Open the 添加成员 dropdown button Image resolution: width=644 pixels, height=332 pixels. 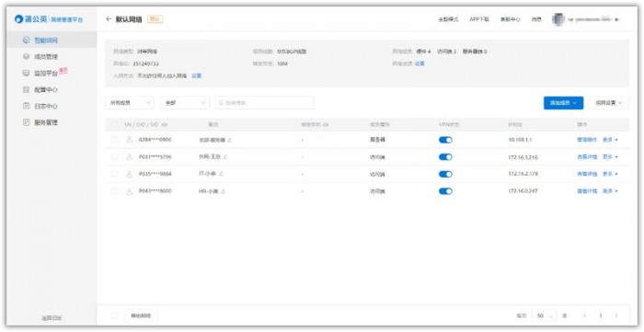coord(563,103)
